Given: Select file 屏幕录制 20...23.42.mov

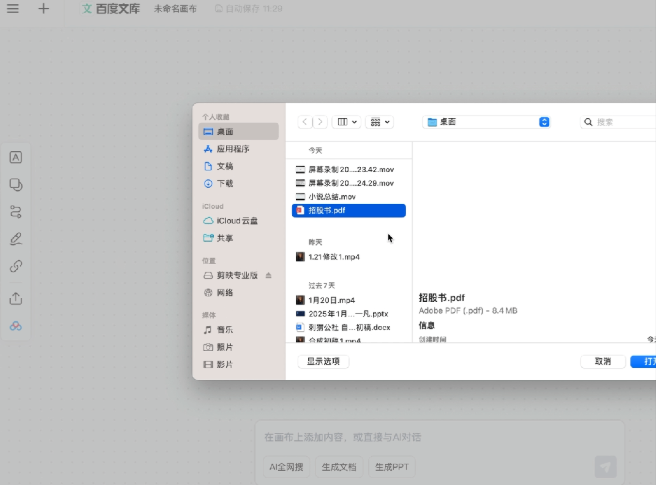Looking at the screenshot, I should pos(349,169).
